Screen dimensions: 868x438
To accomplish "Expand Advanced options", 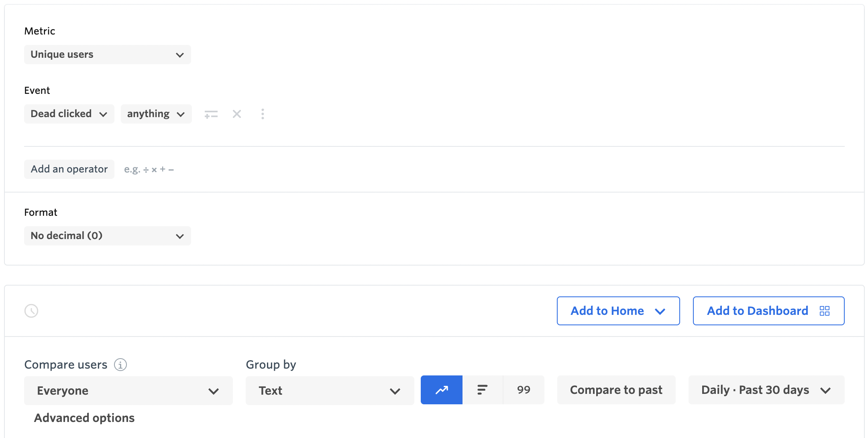I will pyautogui.click(x=84, y=418).
